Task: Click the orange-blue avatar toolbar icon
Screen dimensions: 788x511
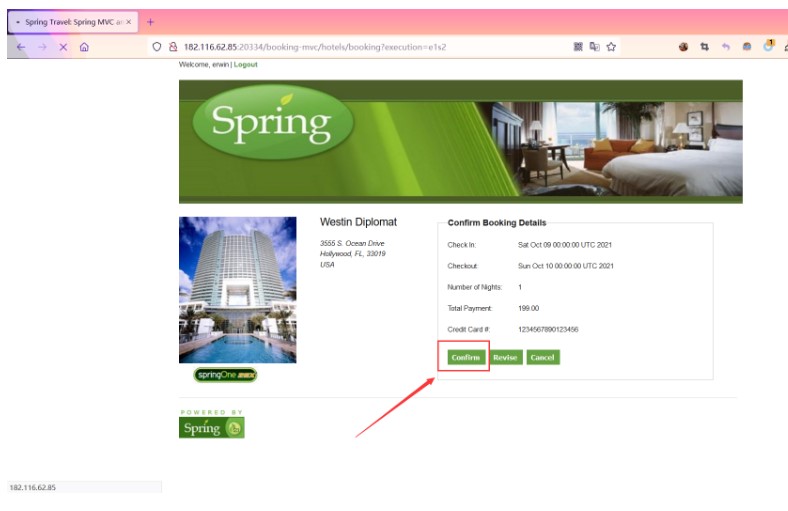Action: click(747, 47)
